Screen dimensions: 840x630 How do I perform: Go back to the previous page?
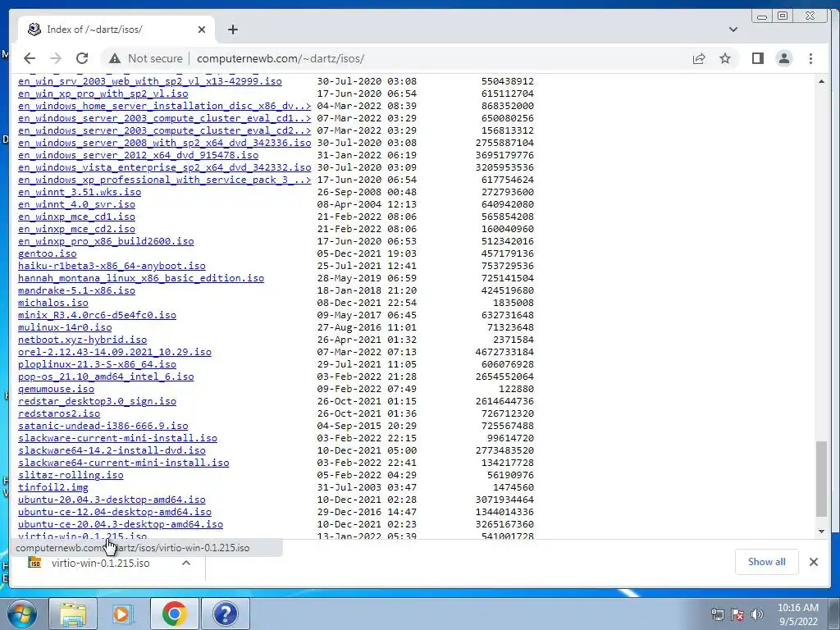click(x=30, y=58)
